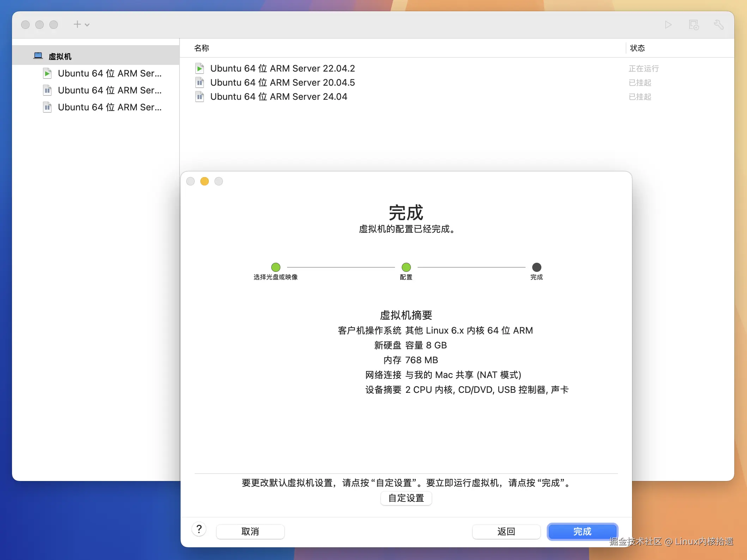Select the 虚拟机 sidebar header
The height and width of the screenshot is (560, 747).
[60, 56]
